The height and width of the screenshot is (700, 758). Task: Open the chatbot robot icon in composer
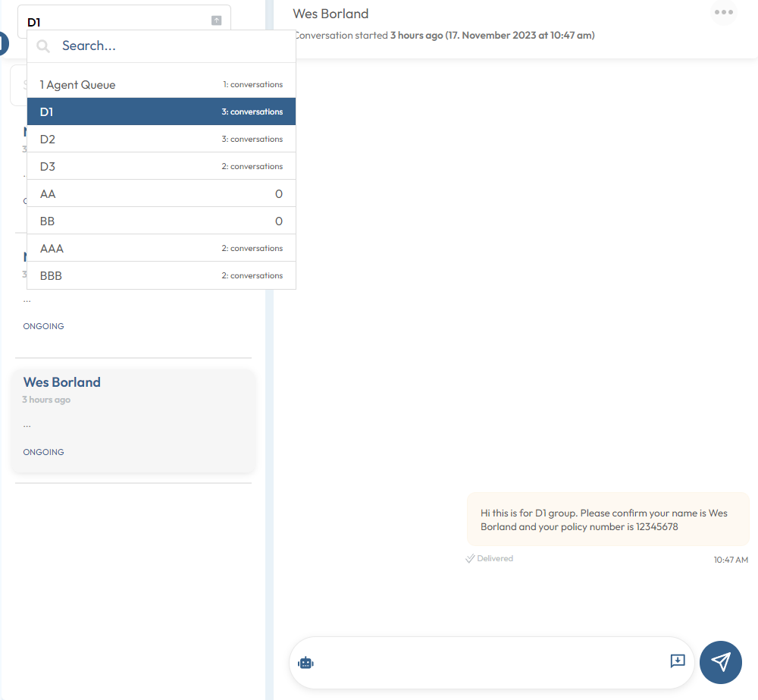(x=306, y=663)
